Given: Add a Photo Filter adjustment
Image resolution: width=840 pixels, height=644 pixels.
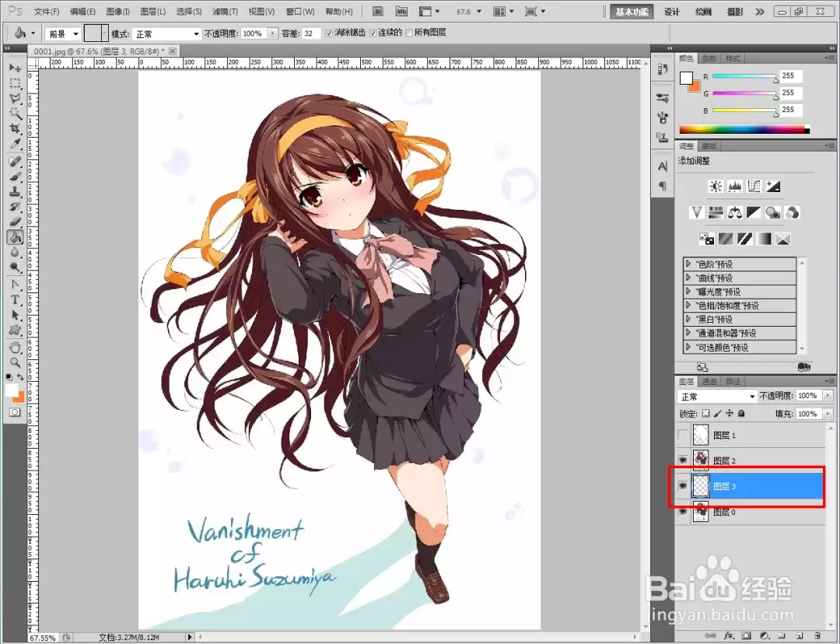Looking at the screenshot, I should click(773, 212).
